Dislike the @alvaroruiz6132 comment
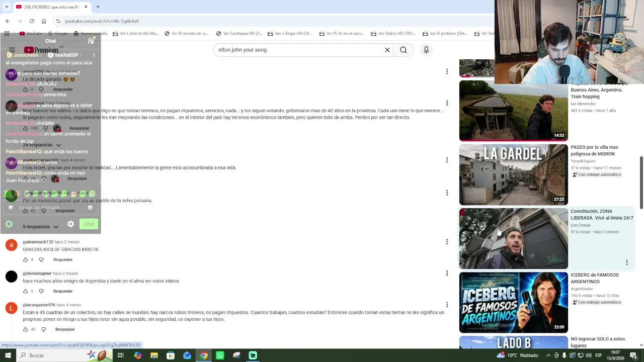This screenshot has height=362, width=644. (x=41, y=259)
